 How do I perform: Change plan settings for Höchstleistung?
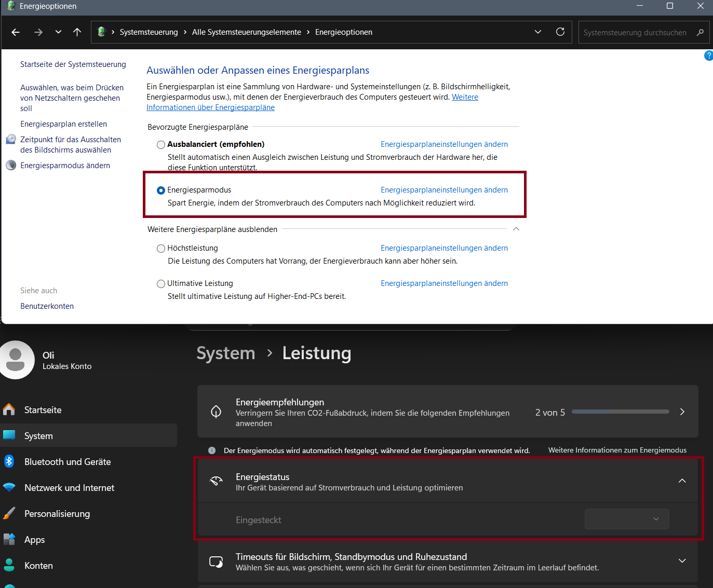[x=444, y=248]
